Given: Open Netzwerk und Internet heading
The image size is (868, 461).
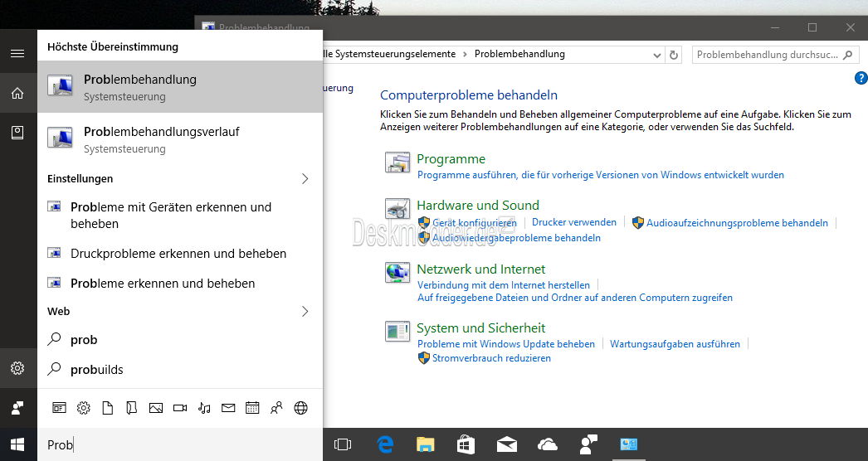Looking at the screenshot, I should [x=481, y=269].
